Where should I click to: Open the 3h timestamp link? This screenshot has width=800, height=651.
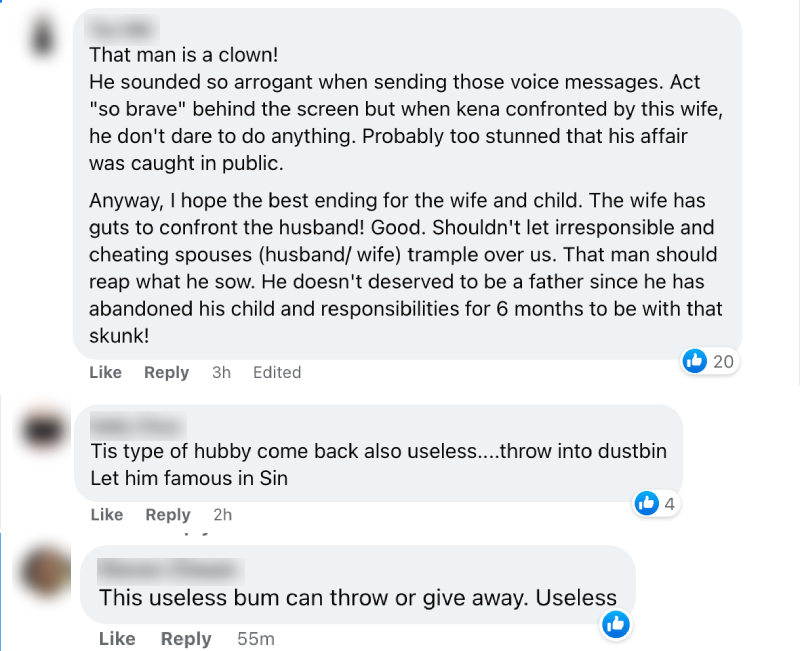point(221,372)
